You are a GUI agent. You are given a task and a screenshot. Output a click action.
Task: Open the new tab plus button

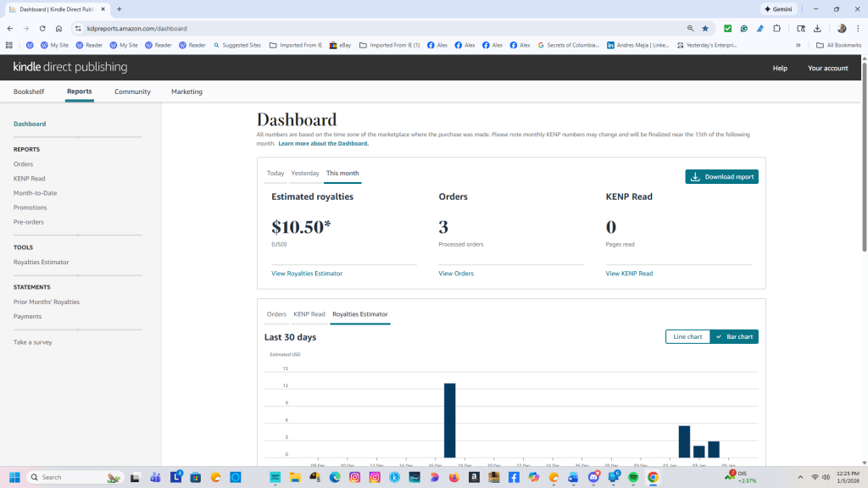click(120, 8)
